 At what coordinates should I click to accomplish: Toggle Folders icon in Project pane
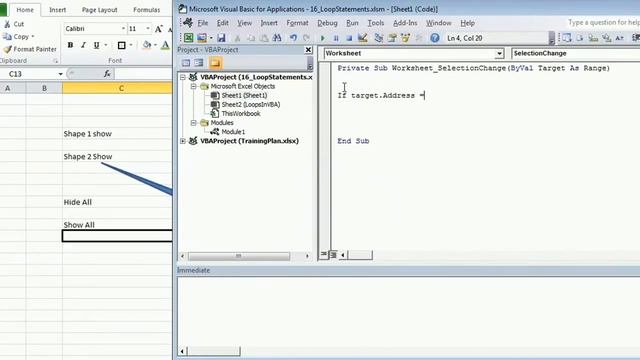(x=215, y=63)
